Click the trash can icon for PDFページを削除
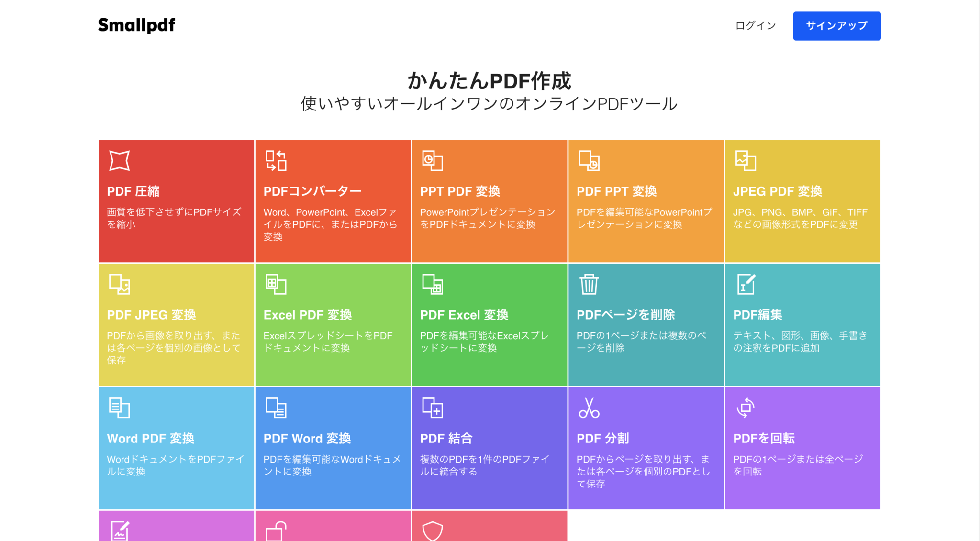 589,284
